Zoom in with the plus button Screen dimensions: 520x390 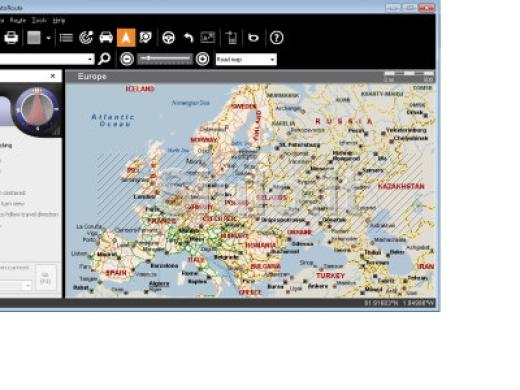pos(202,59)
